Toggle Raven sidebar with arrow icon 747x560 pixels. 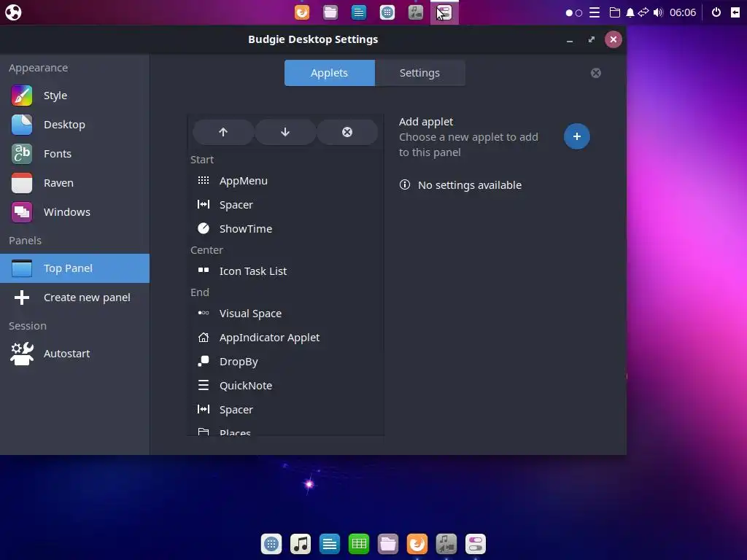[735, 12]
